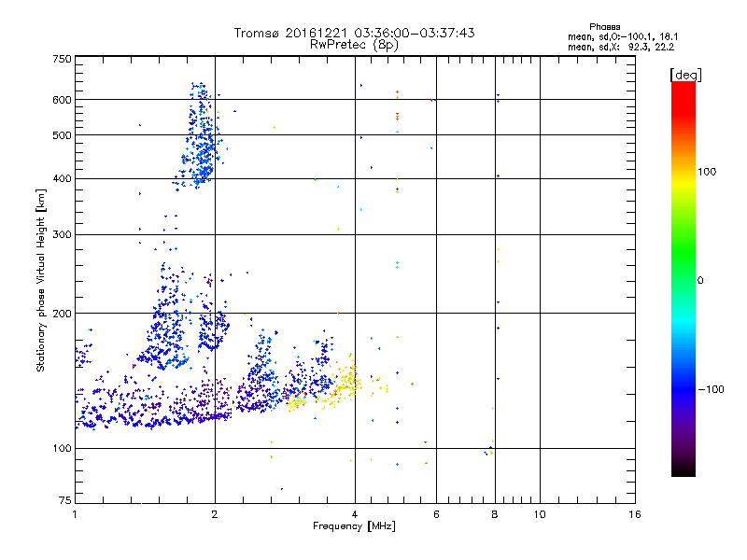Click the y-axis tick label '750'
This screenshot has height=560, width=747.
pyautogui.click(x=62, y=59)
